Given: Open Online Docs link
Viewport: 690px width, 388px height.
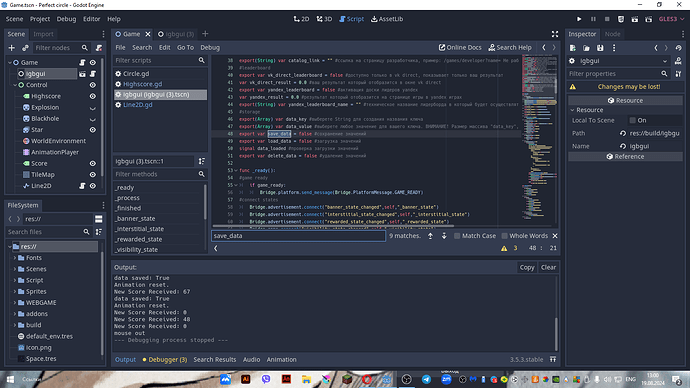Looking at the screenshot, I should pos(460,48).
